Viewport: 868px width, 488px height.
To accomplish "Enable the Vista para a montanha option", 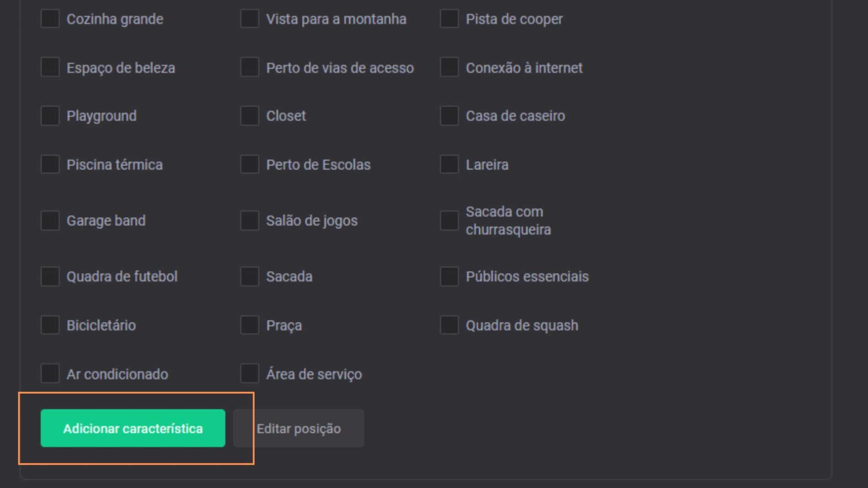I will click(249, 19).
